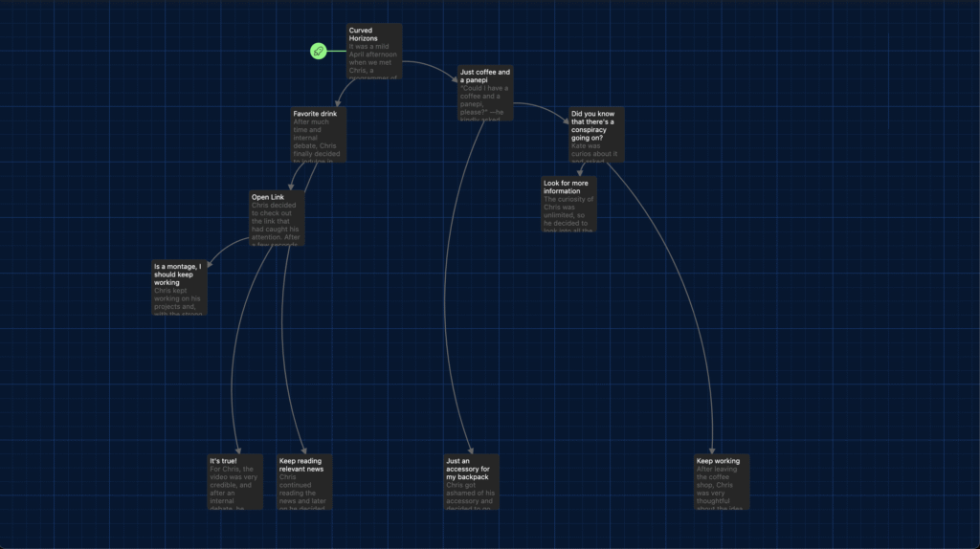980x549 pixels.
Task: Select the Just coffee and a panepi passage
Action: (485, 93)
